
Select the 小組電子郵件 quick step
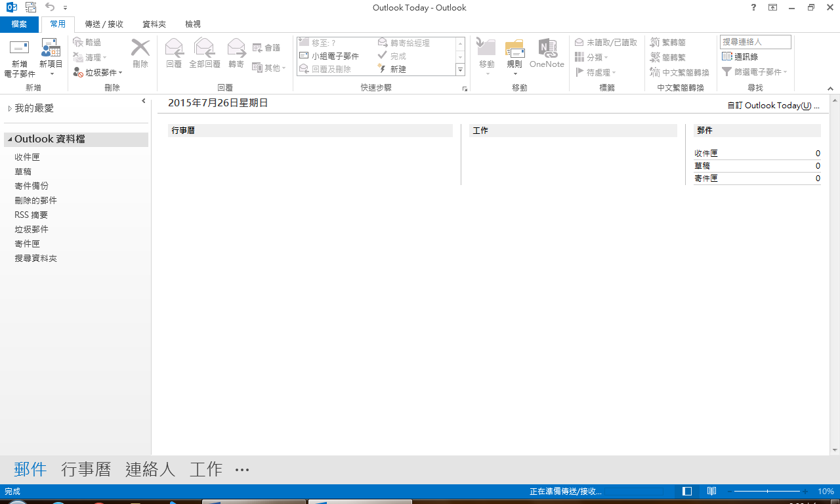click(x=329, y=56)
